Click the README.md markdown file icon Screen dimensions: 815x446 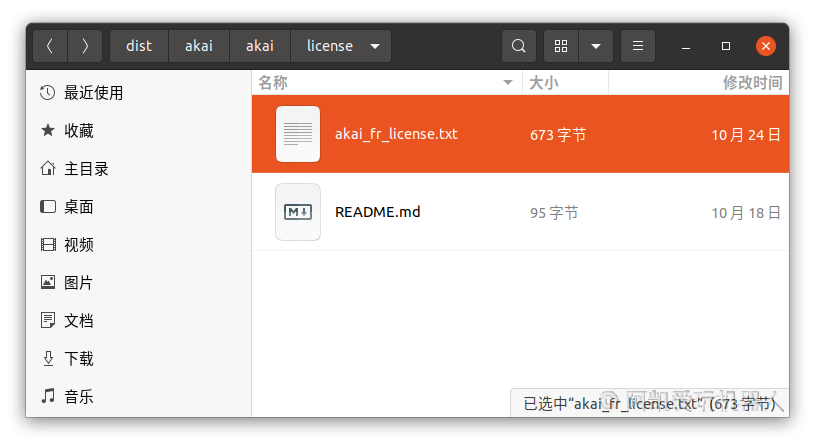point(298,212)
